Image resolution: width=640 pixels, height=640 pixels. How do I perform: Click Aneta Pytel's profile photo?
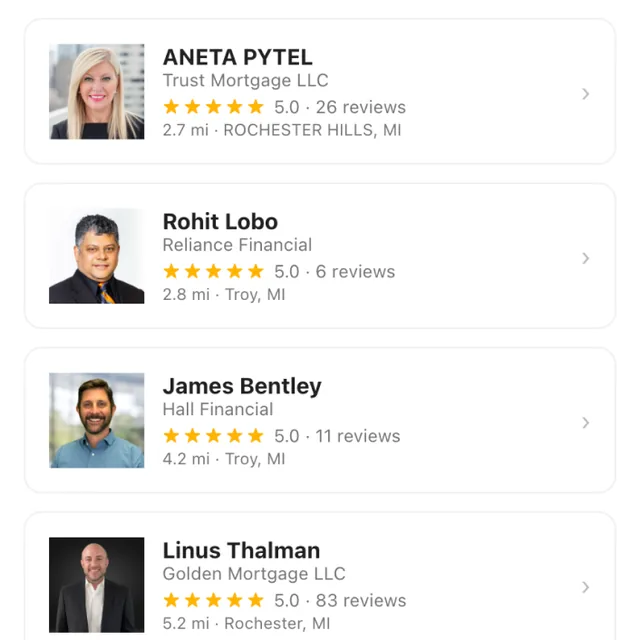97,92
